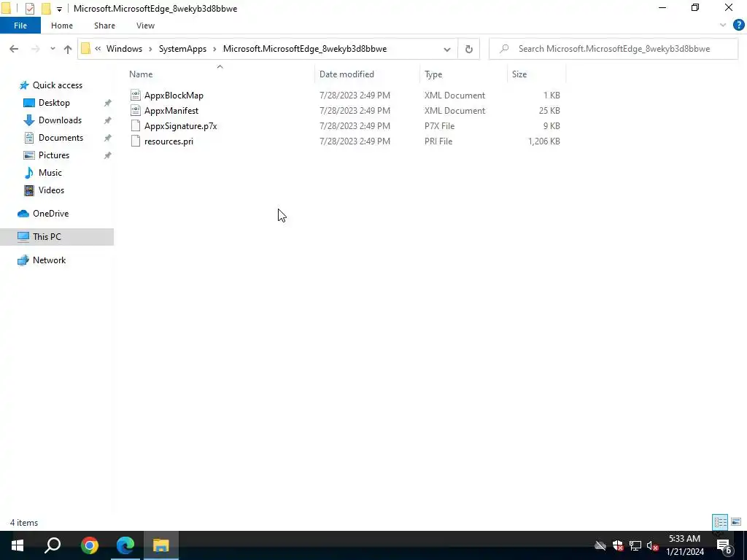Switch to the View ribbon tab
The image size is (747, 560).
tap(145, 26)
